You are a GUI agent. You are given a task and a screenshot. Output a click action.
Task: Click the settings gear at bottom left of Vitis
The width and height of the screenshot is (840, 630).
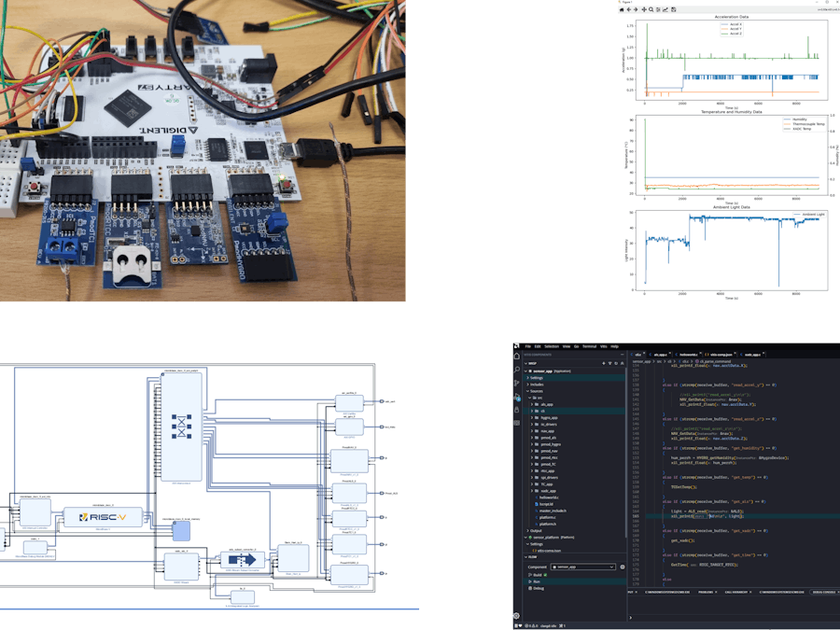[x=516, y=616]
